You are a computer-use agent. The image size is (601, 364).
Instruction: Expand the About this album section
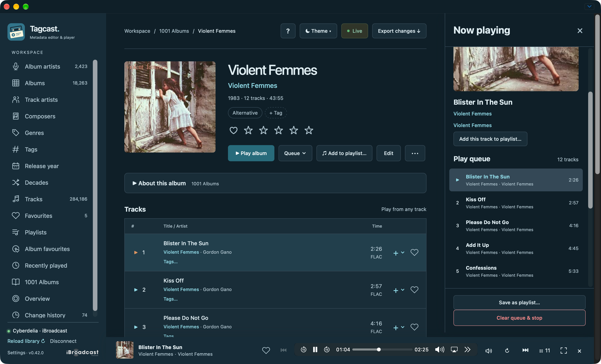click(275, 183)
